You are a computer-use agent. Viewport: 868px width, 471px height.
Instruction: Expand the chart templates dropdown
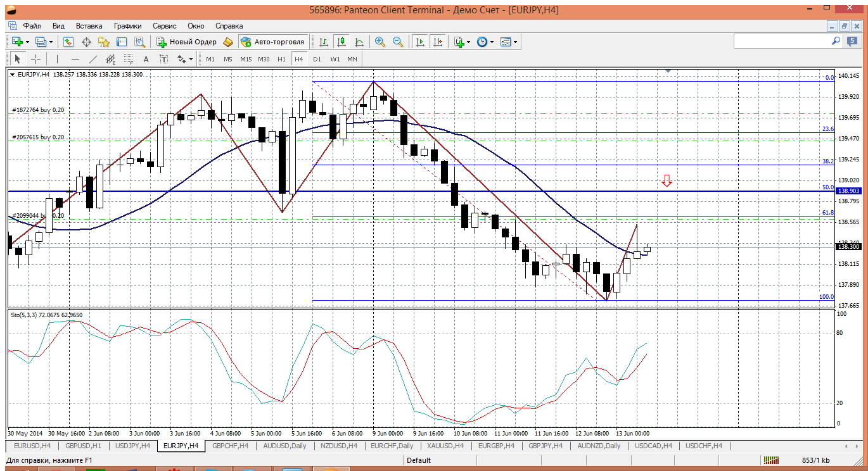(x=515, y=42)
